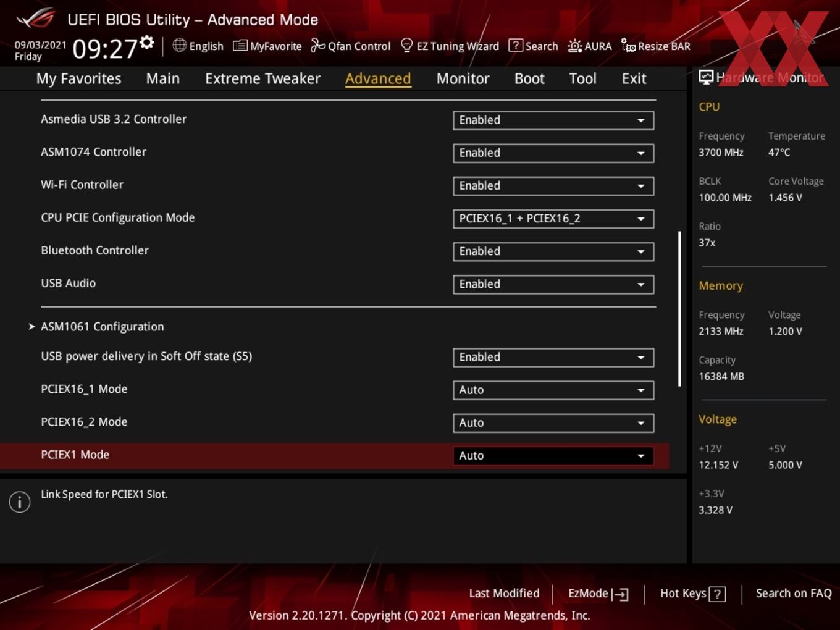Click Core Voltage 1.456 V value
Image resolution: width=840 pixels, height=630 pixels.
click(x=785, y=198)
